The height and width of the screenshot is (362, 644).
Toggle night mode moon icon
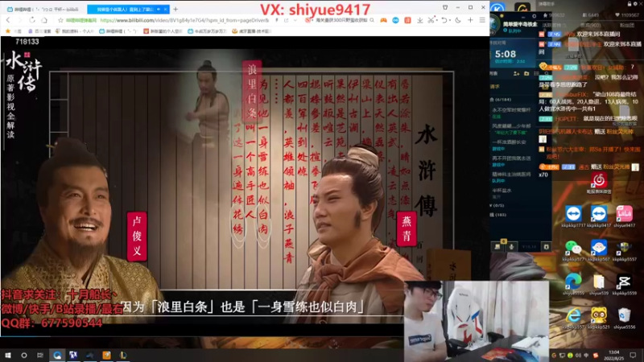[458, 20]
